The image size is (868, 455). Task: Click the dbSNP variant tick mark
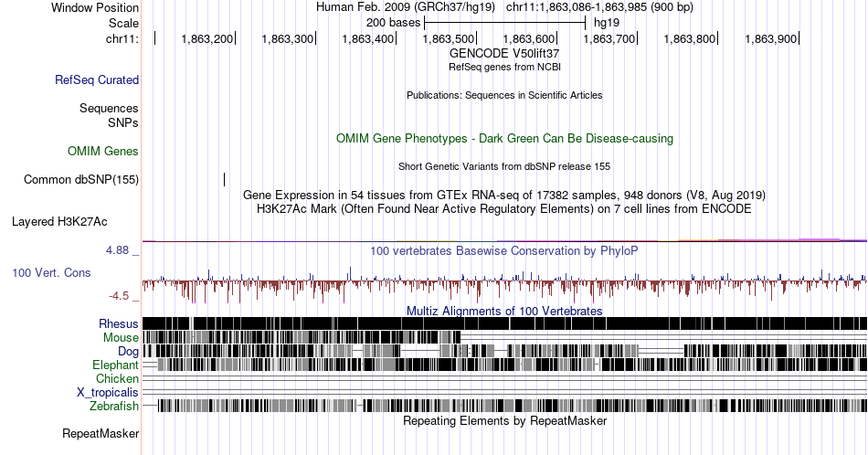[x=224, y=179]
